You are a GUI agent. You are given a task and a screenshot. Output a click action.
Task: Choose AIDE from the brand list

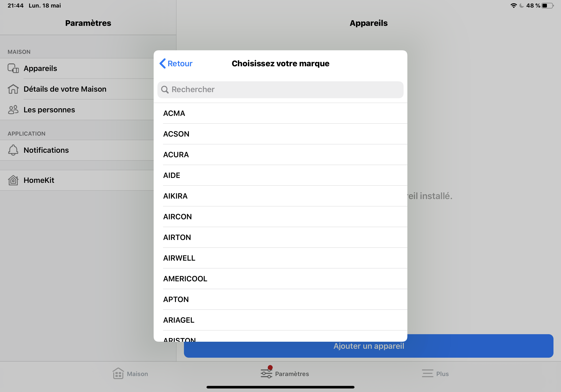tap(280, 176)
